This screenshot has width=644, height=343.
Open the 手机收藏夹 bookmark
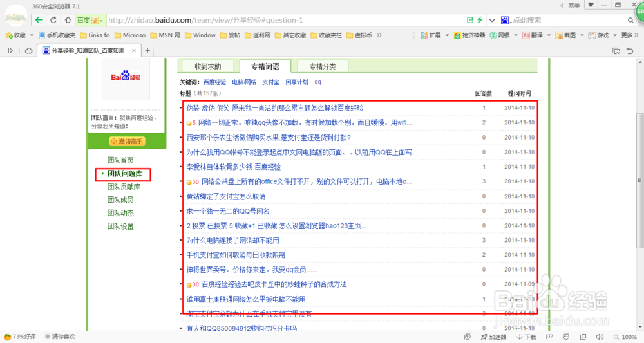57,35
